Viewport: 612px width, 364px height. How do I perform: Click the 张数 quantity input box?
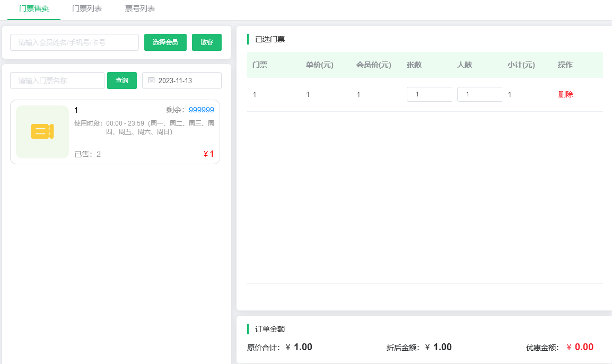[430, 94]
